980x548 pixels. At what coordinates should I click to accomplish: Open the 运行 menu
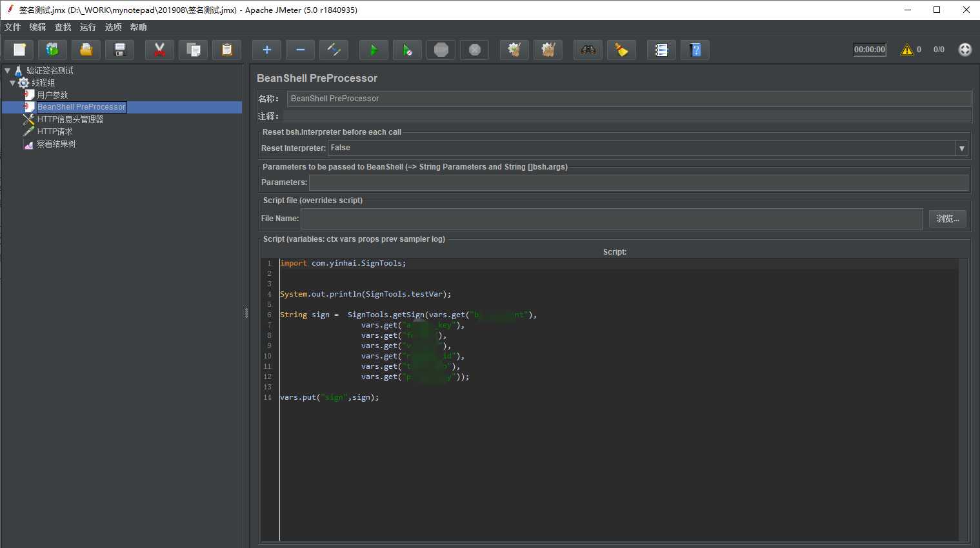pyautogui.click(x=88, y=27)
